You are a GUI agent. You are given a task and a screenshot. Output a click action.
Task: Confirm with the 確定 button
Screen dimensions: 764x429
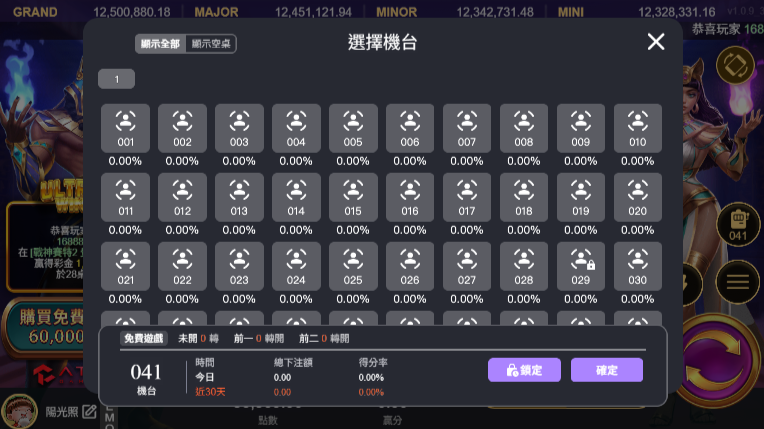click(607, 370)
